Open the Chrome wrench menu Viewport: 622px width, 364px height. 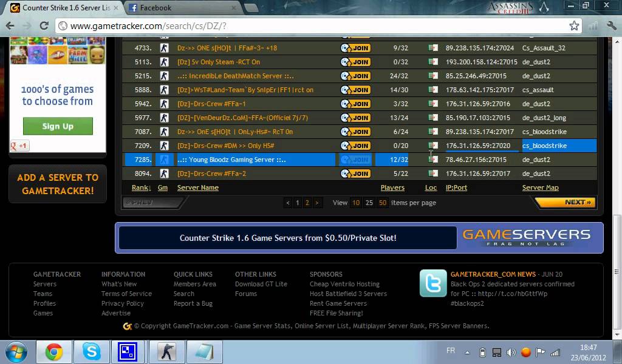pos(611,25)
